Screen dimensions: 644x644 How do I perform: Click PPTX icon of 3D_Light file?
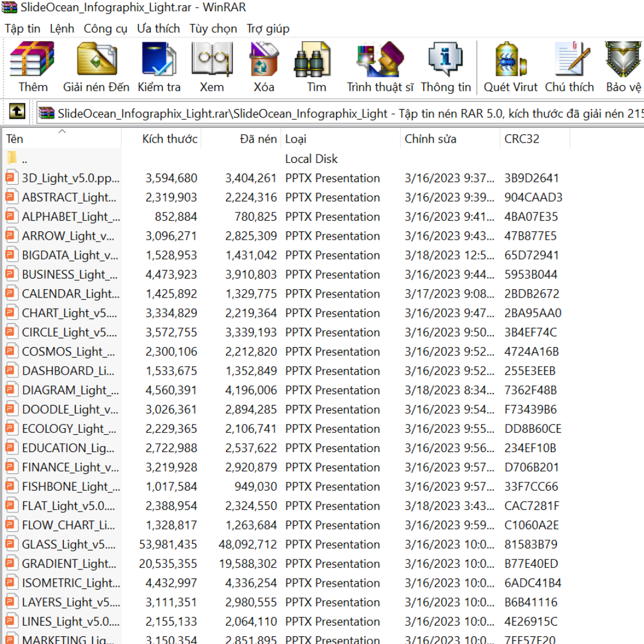pos(11,178)
